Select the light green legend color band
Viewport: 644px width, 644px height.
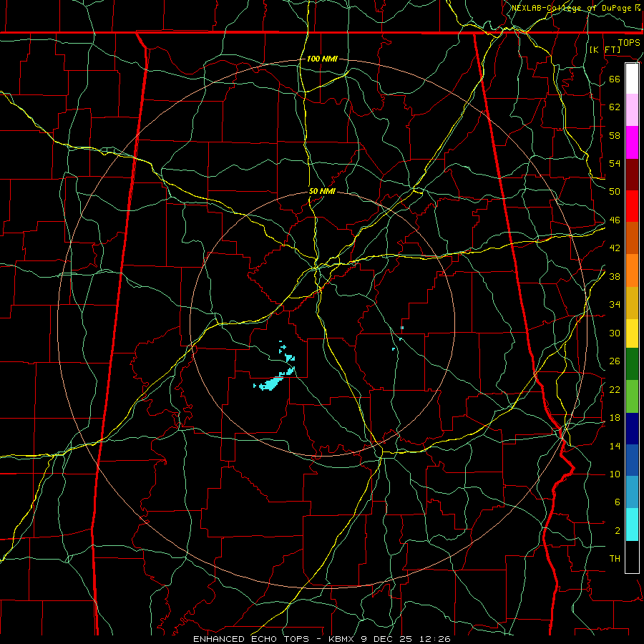pyautogui.click(x=632, y=396)
